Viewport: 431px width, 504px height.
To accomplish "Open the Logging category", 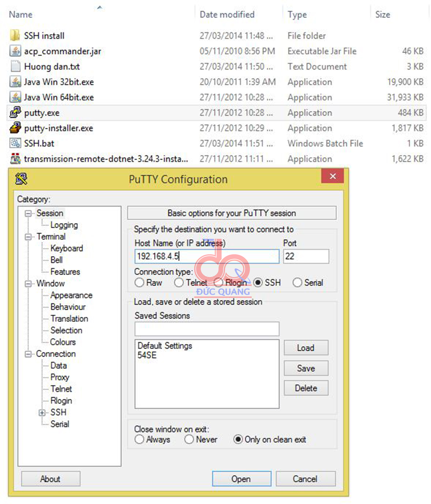I will pos(64,225).
